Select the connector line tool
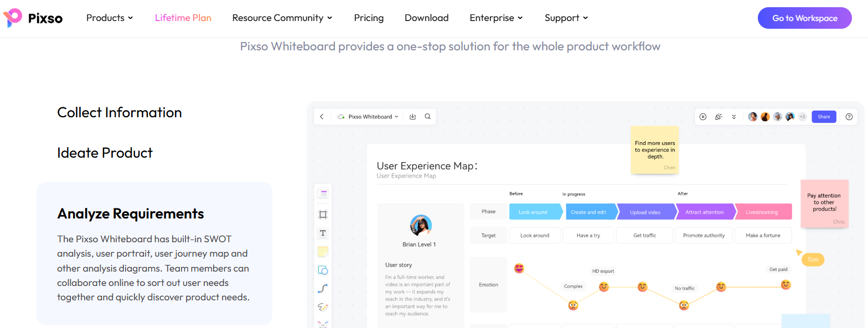This screenshot has width=868, height=328. click(x=323, y=288)
